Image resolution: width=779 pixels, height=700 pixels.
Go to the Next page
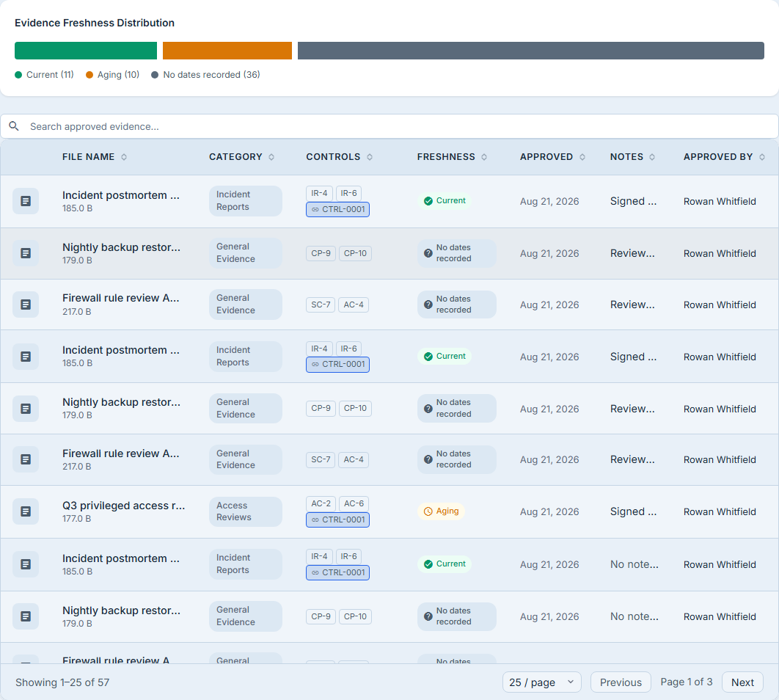(x=742, y=682)
